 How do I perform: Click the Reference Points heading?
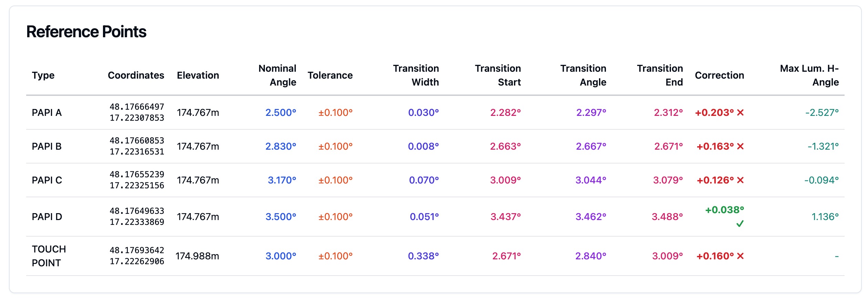point(86,32)
